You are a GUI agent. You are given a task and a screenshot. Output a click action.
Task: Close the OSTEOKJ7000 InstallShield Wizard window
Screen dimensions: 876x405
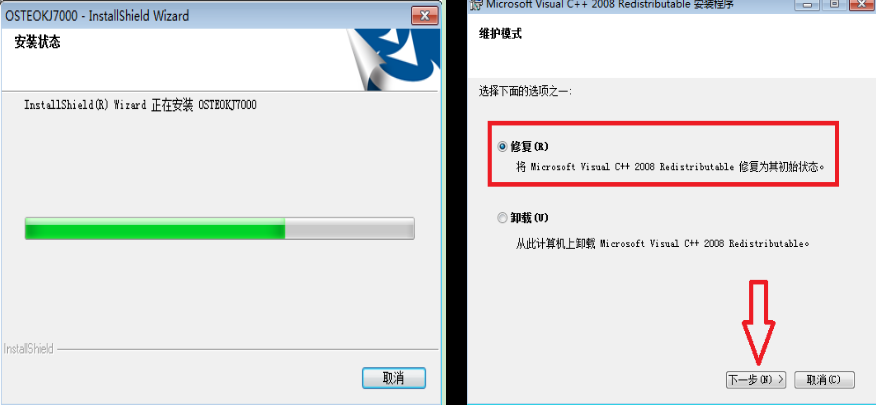coord(425,15)
